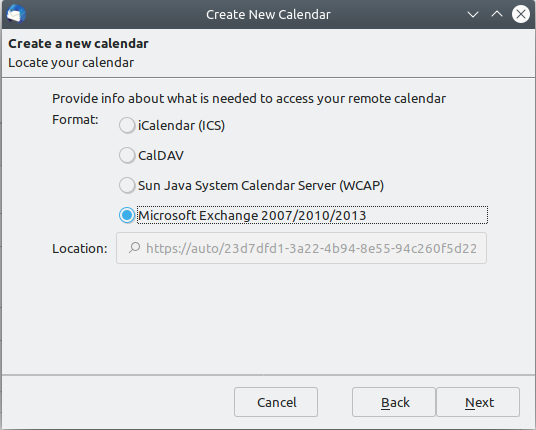Screen dimensions: 536x430
Task: Pick the Microsoft Exchange 2007/2010/2013 radio circle
Action: (x=127, y=215)
